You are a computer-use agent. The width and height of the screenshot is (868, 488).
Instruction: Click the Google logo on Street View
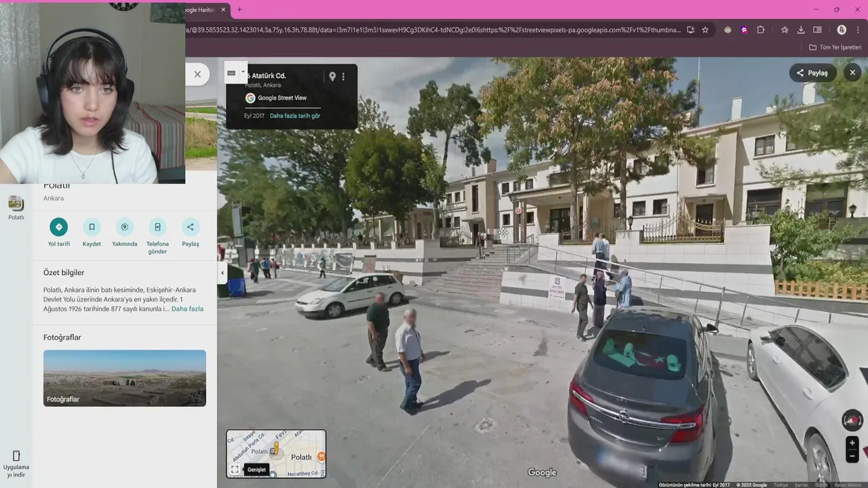pyautogui.click(x=542, y=472)
